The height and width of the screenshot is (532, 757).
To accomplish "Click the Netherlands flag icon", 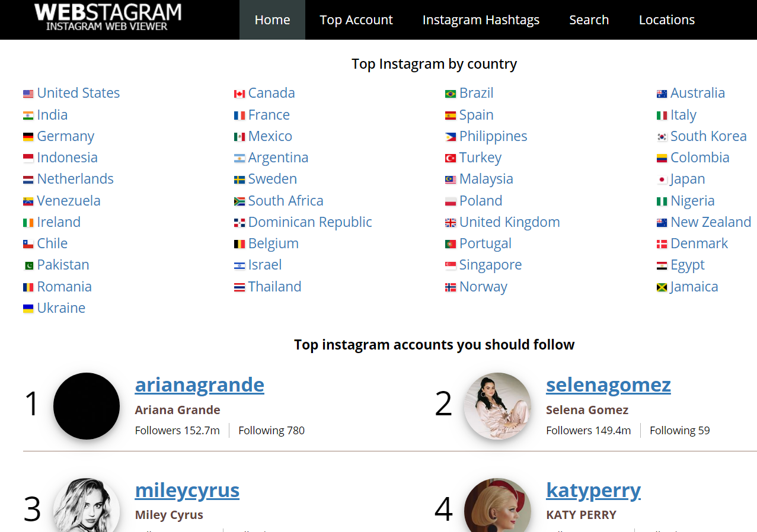I will coord(28,180).
